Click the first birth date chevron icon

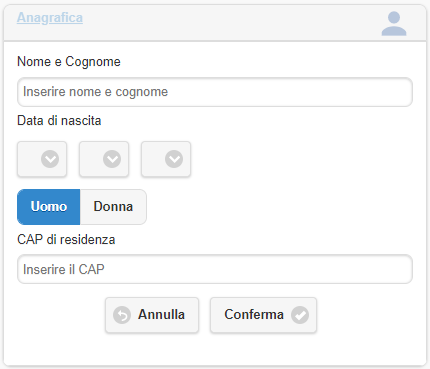pos(50,159)
